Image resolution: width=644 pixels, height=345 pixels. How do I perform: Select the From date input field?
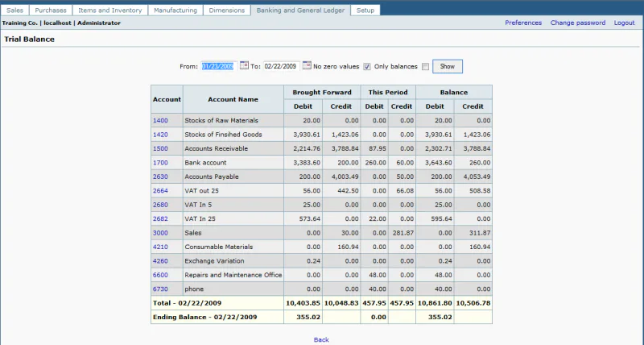217,66
